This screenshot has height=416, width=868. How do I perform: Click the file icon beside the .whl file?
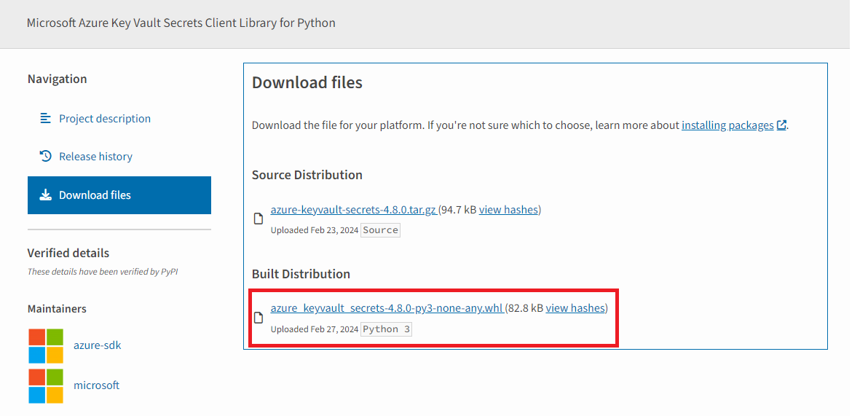(258, 318)
